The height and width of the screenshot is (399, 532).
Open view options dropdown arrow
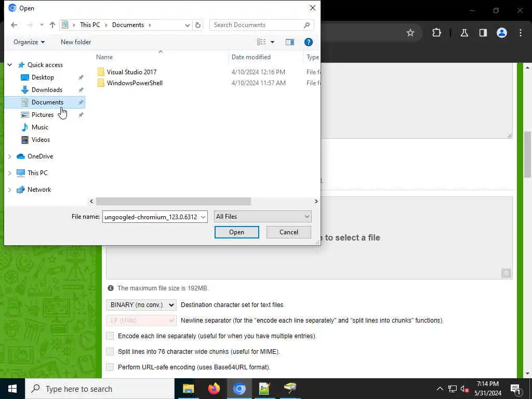[x=272, y=42]
